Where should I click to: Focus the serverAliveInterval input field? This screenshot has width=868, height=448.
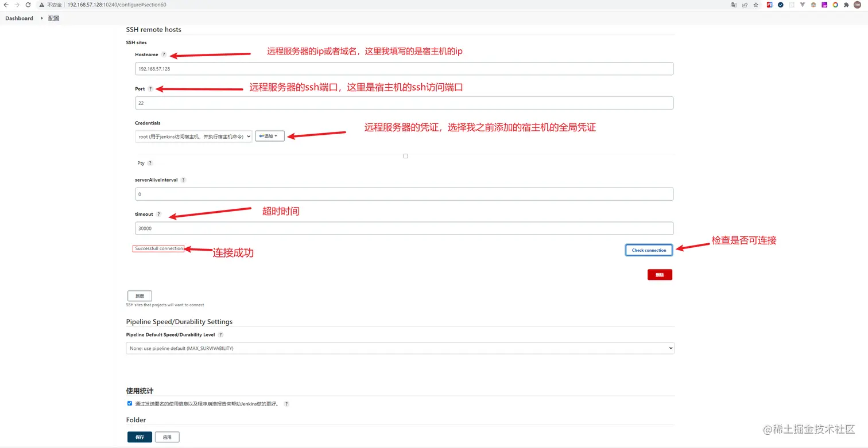[404, 194]
